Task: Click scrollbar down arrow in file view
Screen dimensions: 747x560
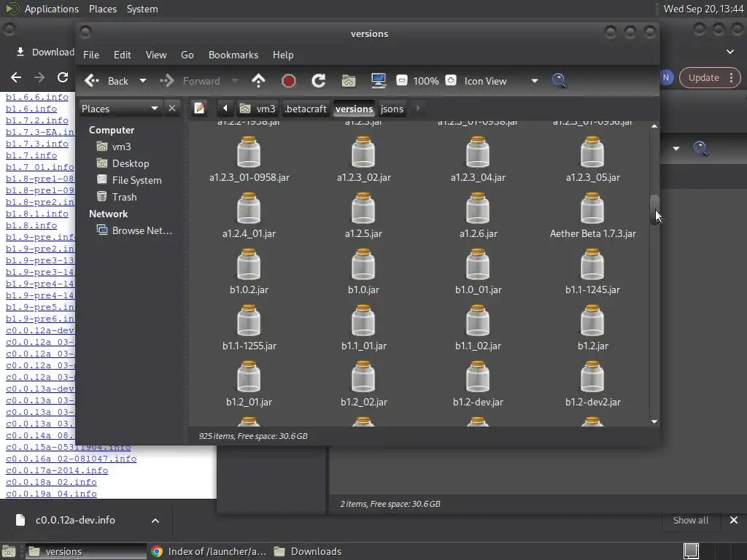Action: [x=654, y=421]
